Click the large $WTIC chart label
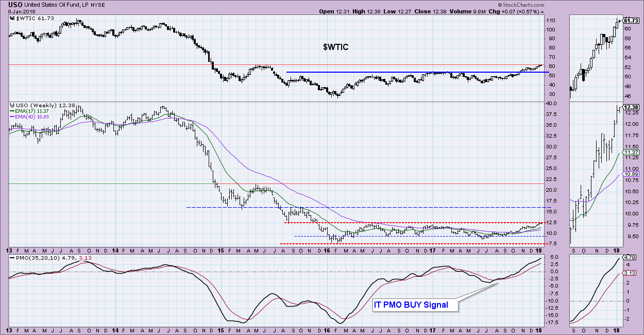 pyautogui.click(x=335, y=47)
